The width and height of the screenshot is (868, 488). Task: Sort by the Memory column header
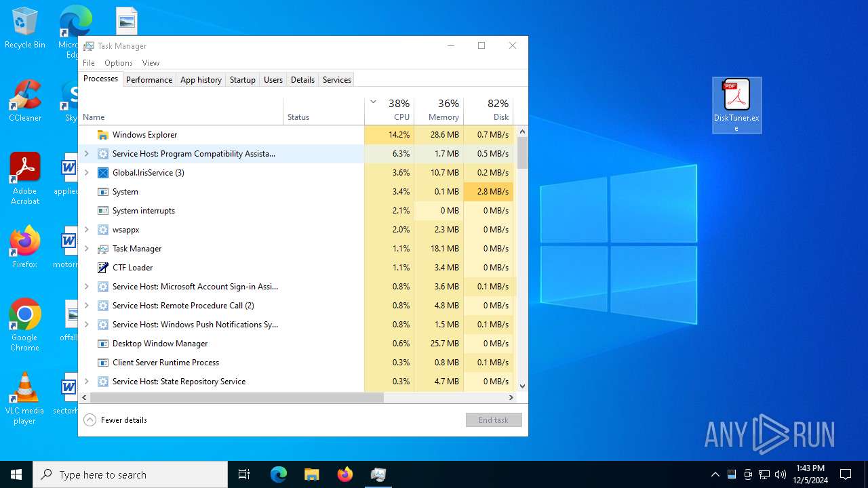[x=439, y=111]
